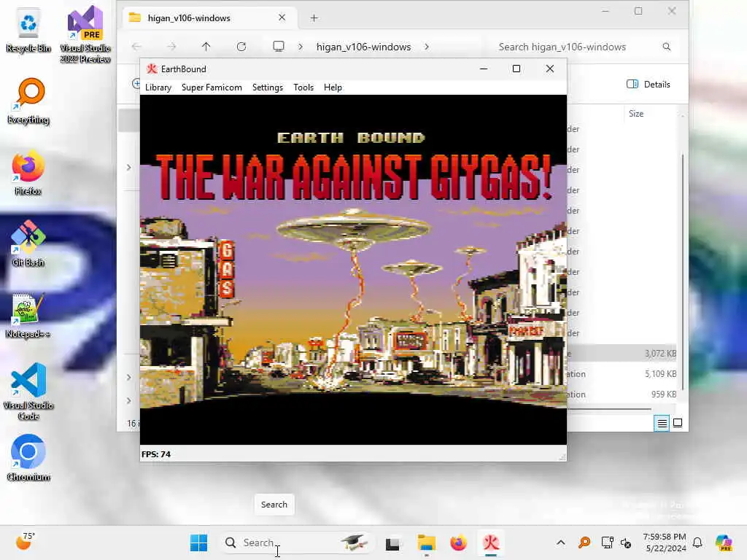The width and height of the screenshot is (747, 560).
Task: Refresh the File Explorer folder view
Action: point(241,47)
